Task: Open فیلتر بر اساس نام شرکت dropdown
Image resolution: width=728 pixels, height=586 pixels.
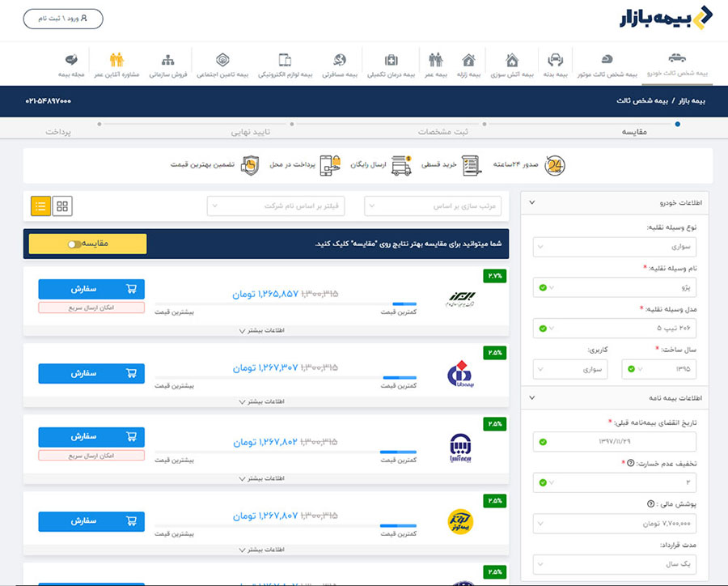Action: (276, 206)
